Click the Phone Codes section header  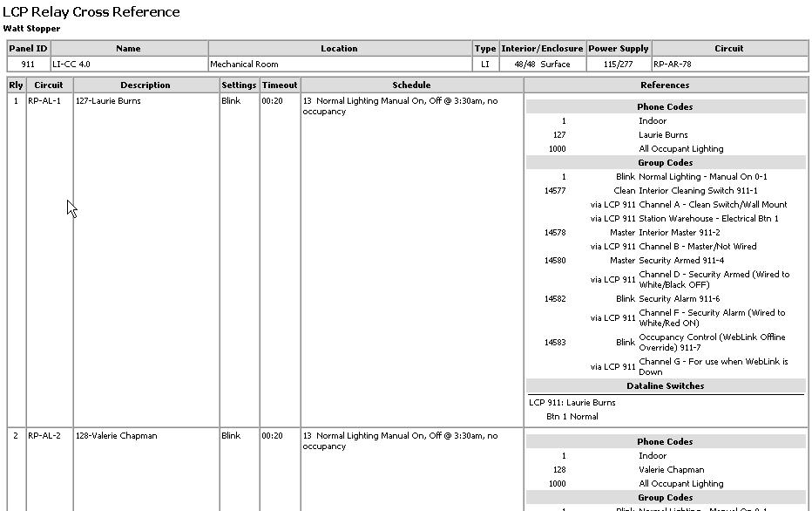click(665, 106)
